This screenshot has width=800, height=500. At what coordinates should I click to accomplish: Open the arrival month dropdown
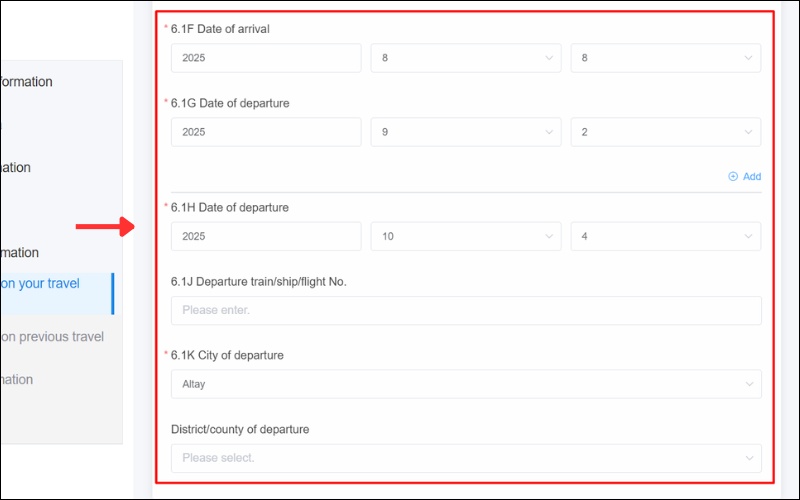coord(465,58)
